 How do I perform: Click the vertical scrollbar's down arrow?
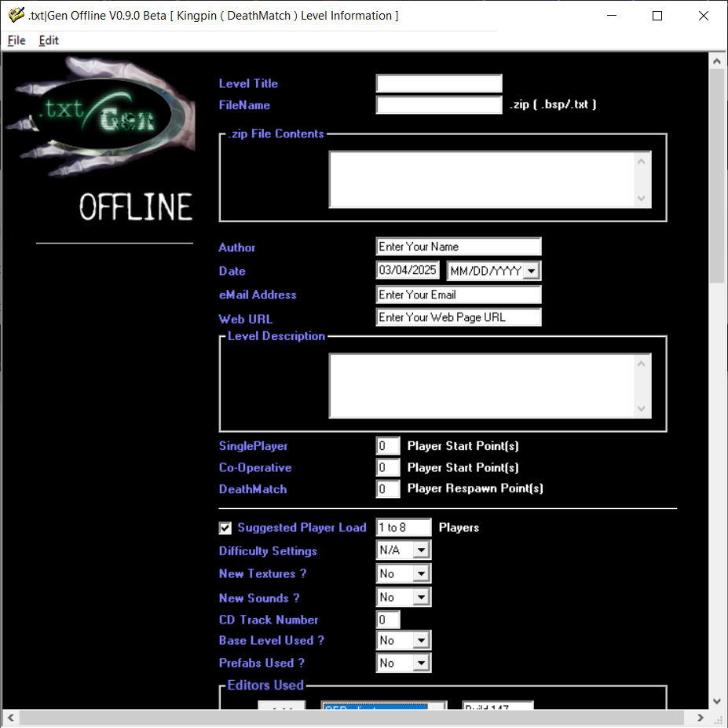tap(716, 701)
